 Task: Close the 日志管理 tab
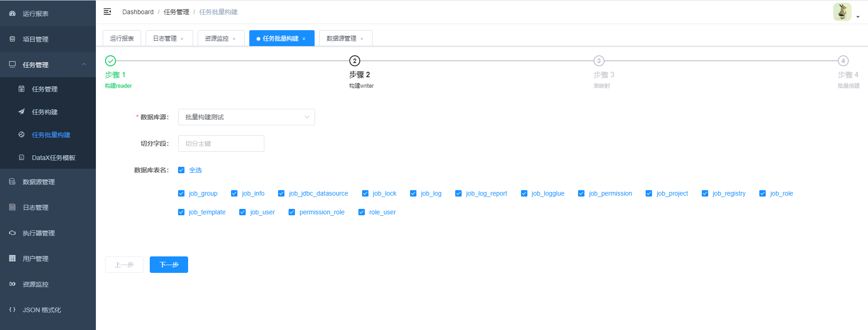coord(182,39)
